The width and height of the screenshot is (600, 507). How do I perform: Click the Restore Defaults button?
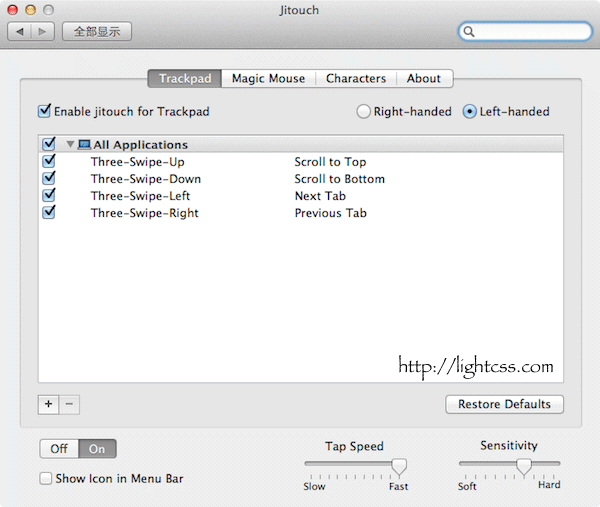tap(504, 404)
